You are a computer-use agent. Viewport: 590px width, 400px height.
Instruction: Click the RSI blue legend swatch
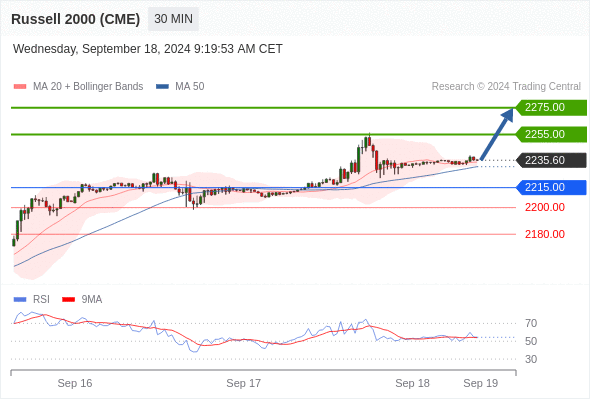point(20,300)
